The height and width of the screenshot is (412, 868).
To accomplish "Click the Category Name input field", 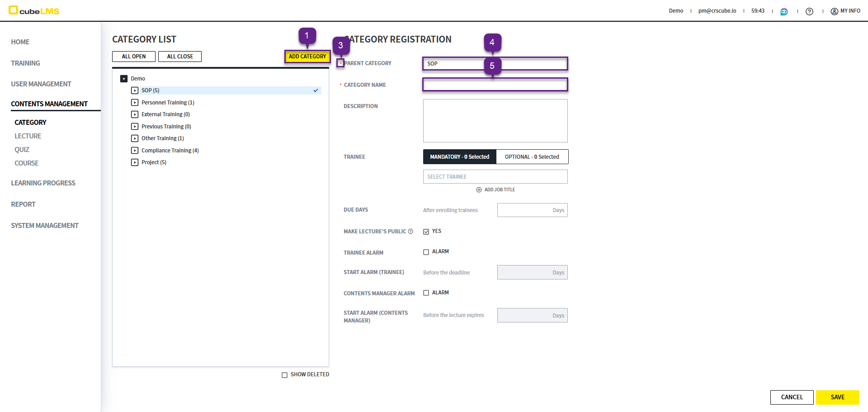I will pos(495,85).
